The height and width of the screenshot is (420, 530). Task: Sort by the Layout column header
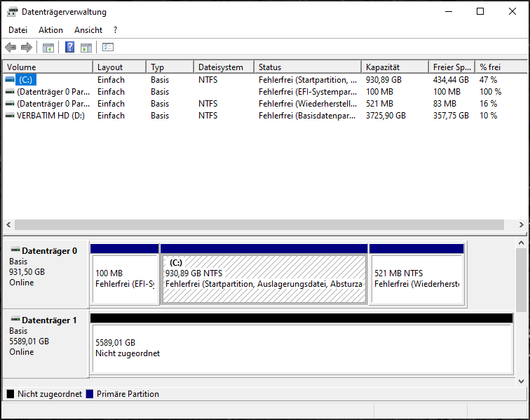pos(120,67)
